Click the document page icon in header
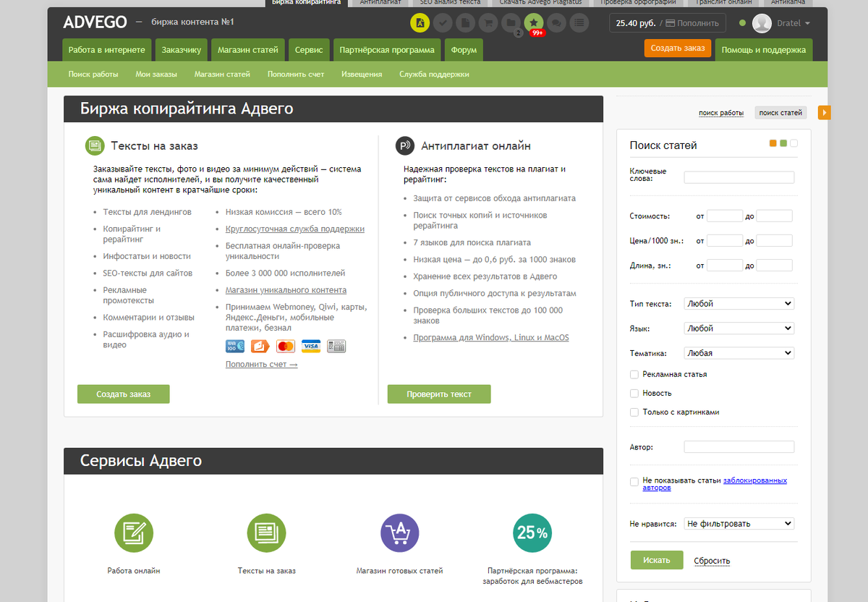This screenshot has height=602, width=868. (x=465, y=23)
